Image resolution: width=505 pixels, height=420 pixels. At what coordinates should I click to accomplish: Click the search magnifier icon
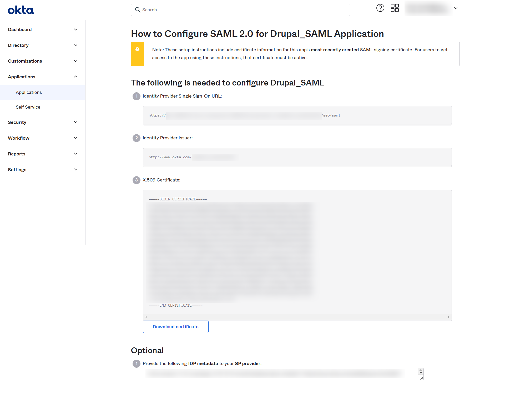click(138, 10)
